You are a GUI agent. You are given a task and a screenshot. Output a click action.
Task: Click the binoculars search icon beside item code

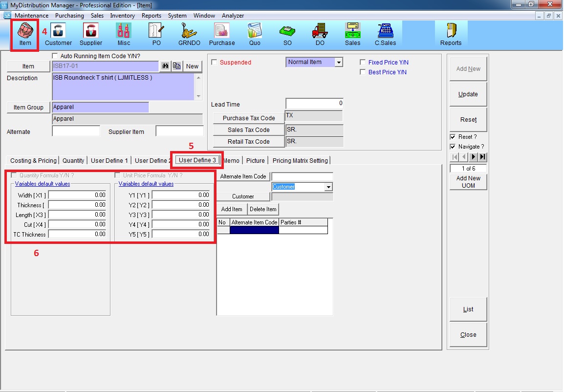[166, 66]
